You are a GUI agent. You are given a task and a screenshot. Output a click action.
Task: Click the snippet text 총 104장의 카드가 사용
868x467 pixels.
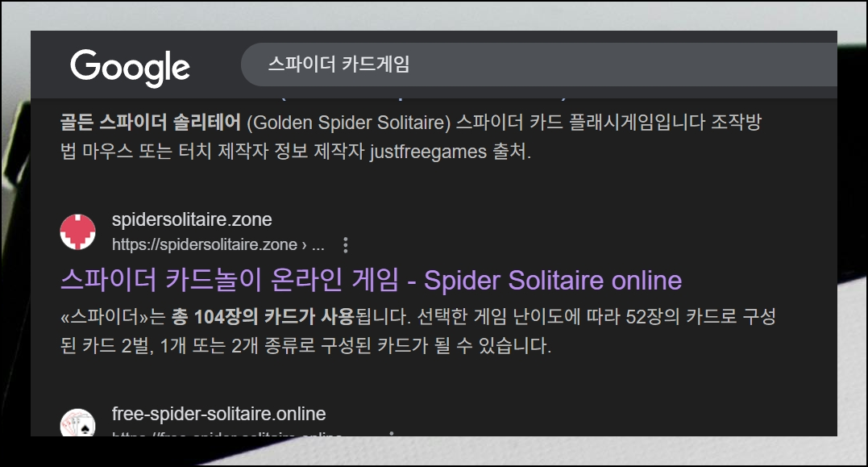coord(263,317)
